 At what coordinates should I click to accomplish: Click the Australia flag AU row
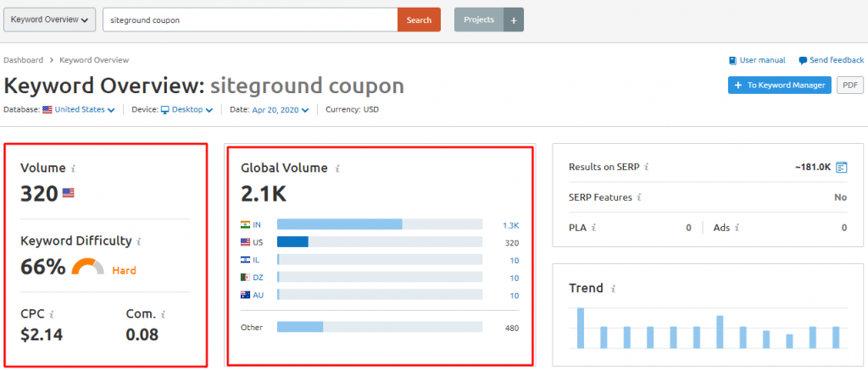(x=245, y=295)
